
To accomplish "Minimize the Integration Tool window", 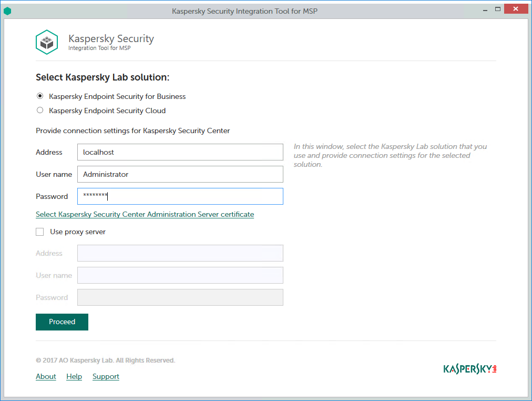I will point(485,9).
